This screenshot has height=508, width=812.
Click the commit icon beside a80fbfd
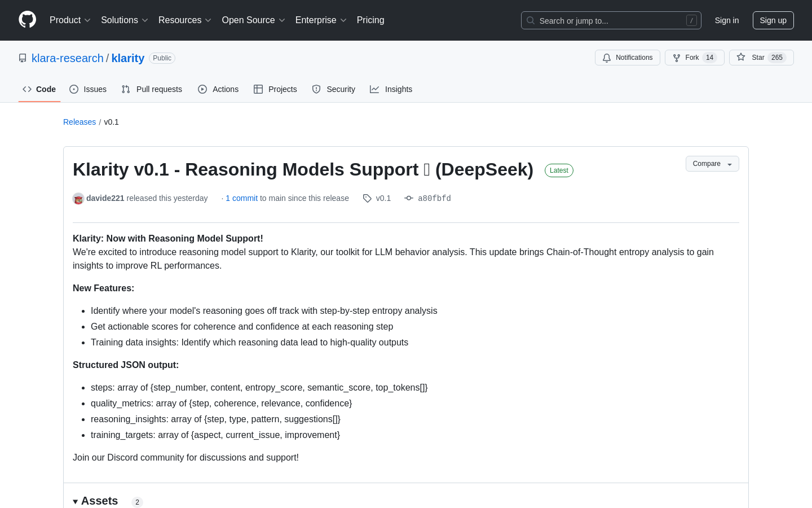coord(409,198)
